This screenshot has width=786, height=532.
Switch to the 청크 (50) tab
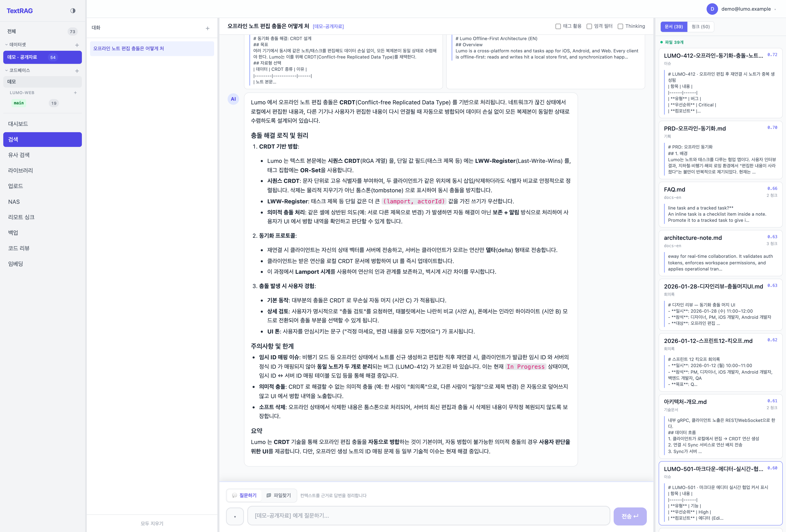[x=700, y=27]
